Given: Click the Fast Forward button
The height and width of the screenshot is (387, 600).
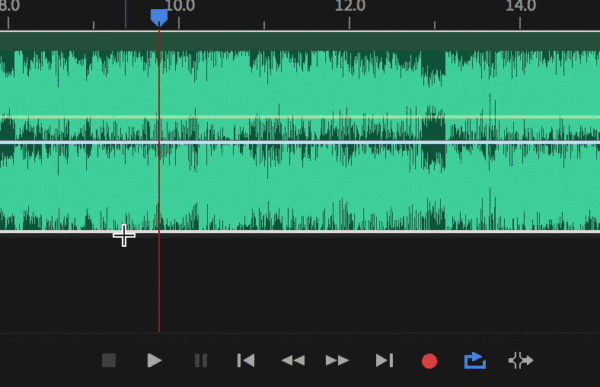Looking at the screenshot, I should click(337, 361).
